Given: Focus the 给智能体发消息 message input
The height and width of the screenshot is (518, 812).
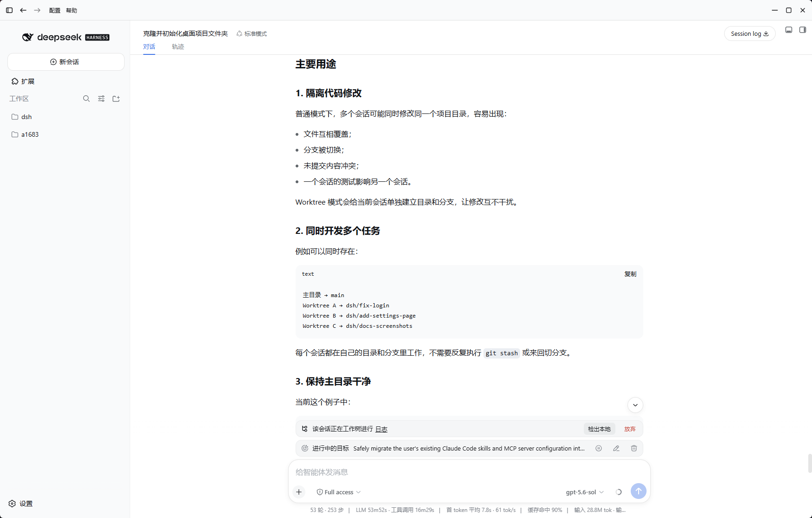Looking at the screenshot, I should coord(469,472).
